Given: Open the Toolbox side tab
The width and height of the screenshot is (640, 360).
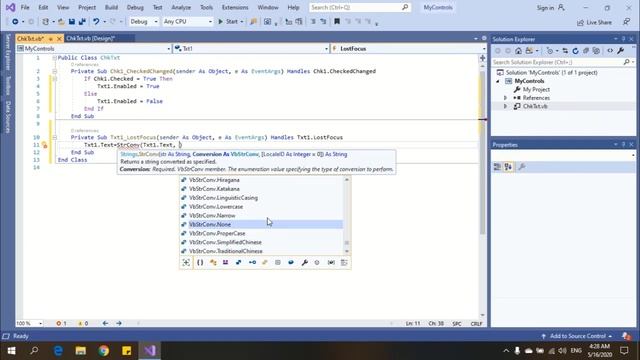Looking at the screenshot, I should point(8,86).
